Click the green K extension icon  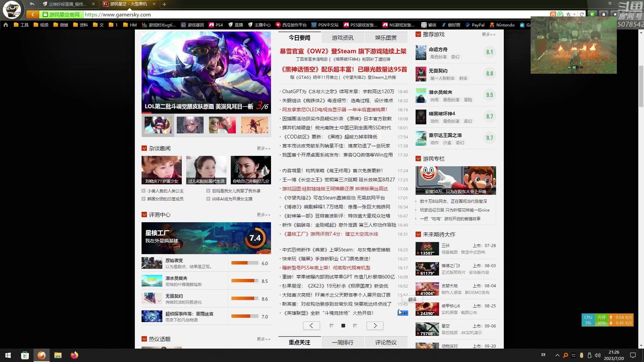(x=592, y=14)
